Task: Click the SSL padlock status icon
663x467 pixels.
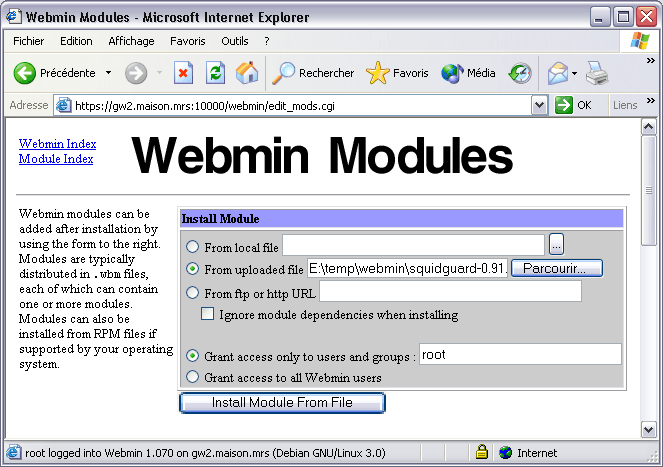Action: click(482, 452)
